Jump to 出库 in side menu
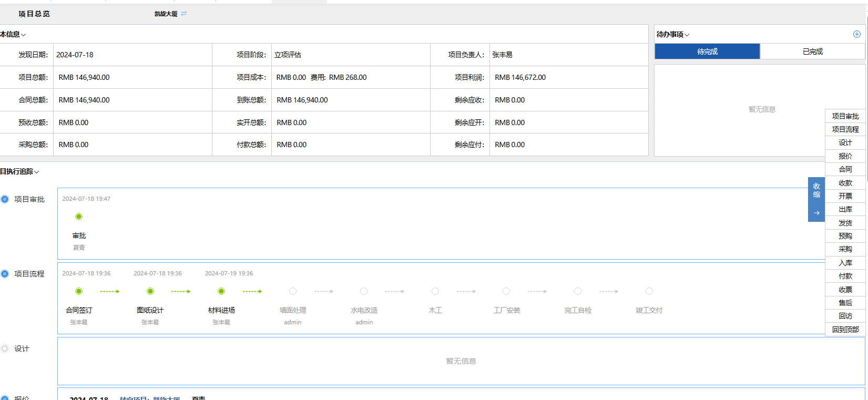Viewport: 868px width, 400px height. [x=845, y=209]
